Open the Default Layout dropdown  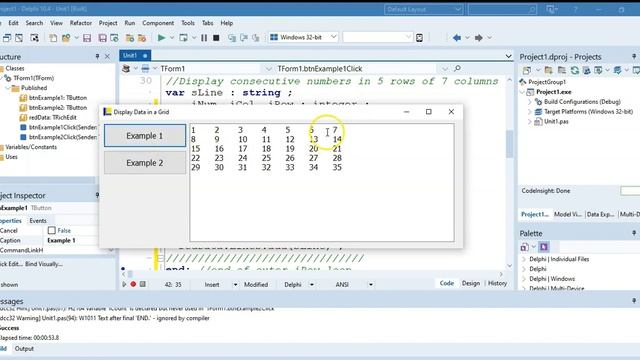coord(458,9)
